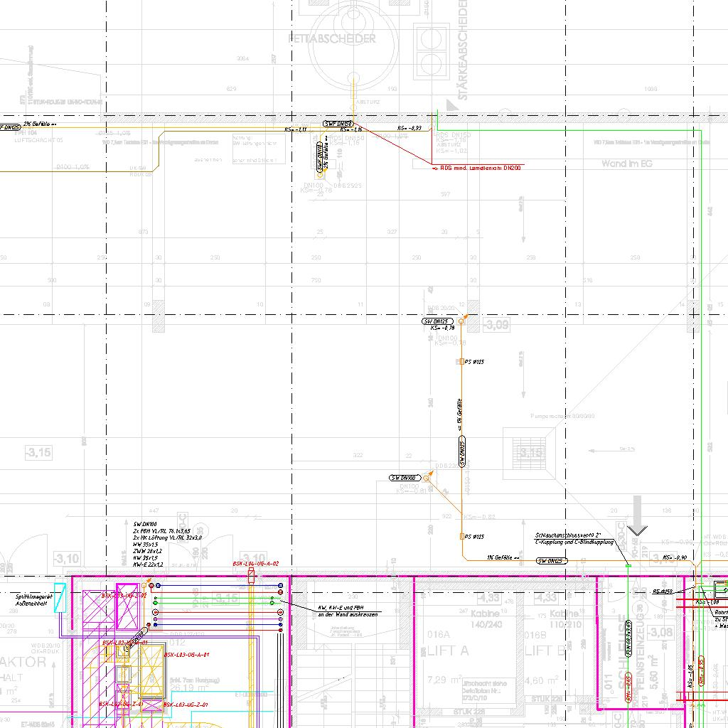
Task: Click the Pumpenschacht floor grate symbol
Action: pos(529,454)
